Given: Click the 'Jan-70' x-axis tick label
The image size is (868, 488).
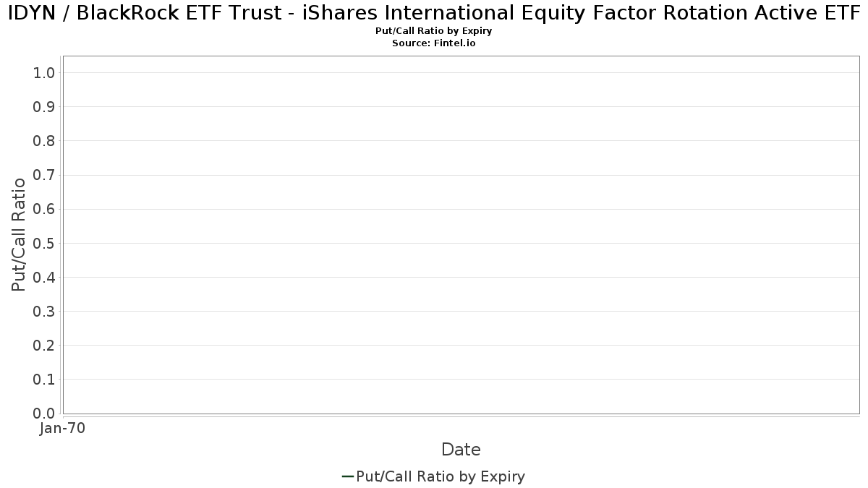Looking at the screenshot, I should pyautogui.click(x=63, y=429).
